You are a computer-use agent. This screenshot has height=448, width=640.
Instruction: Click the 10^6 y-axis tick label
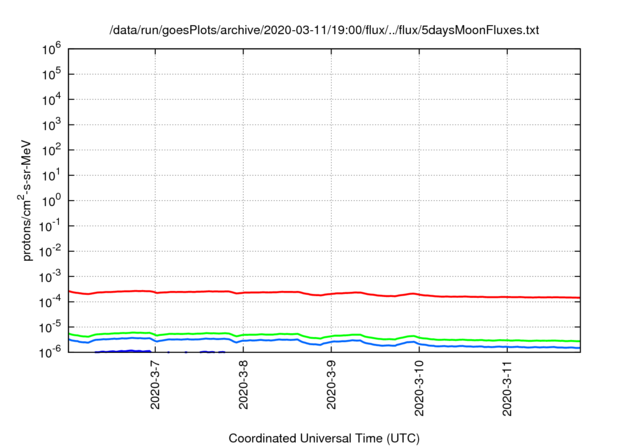coord(51,49)
